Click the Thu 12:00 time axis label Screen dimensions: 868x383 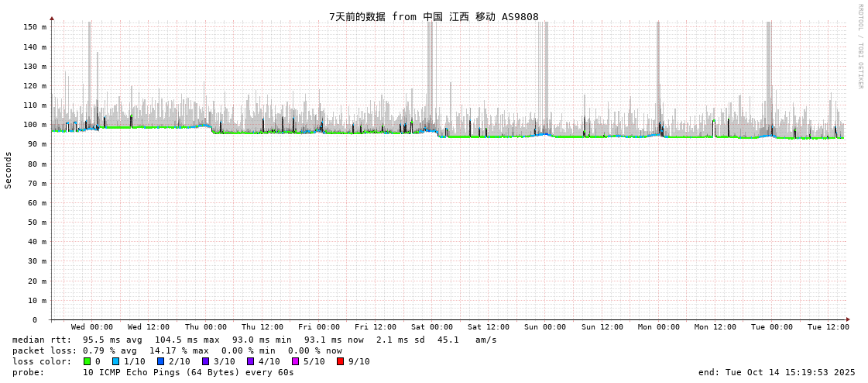click(262, 327)
